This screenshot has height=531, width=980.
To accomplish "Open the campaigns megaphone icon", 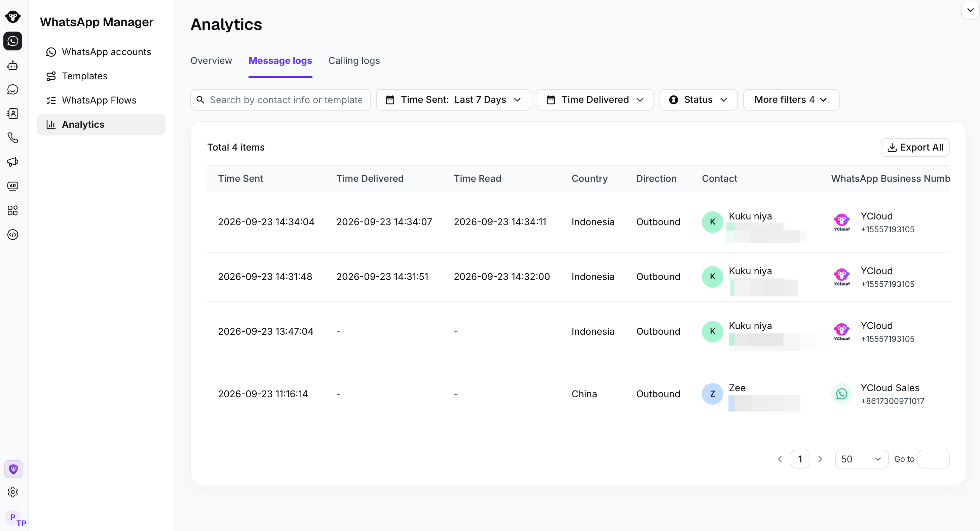I will pos(13,162).
